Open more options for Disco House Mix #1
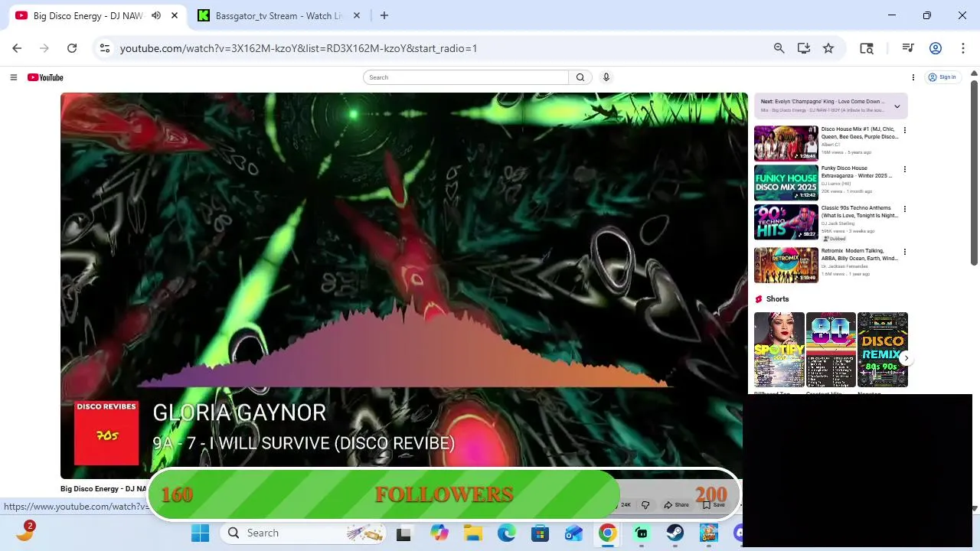The width and height of the screenshot is (980, 551). click(x=905, y=130)
